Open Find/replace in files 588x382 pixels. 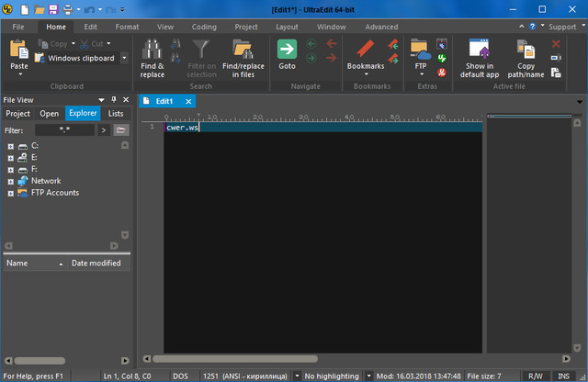point(243,49)
